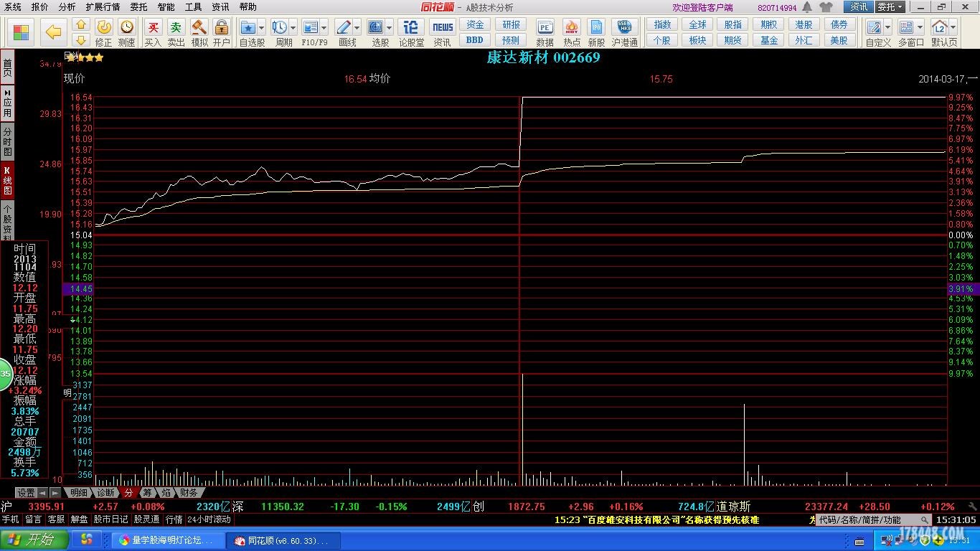Image resolution: width=980 pixels, height=551 pixels.
Task: Click the 24小时滚动 news link
Action: 209,519
